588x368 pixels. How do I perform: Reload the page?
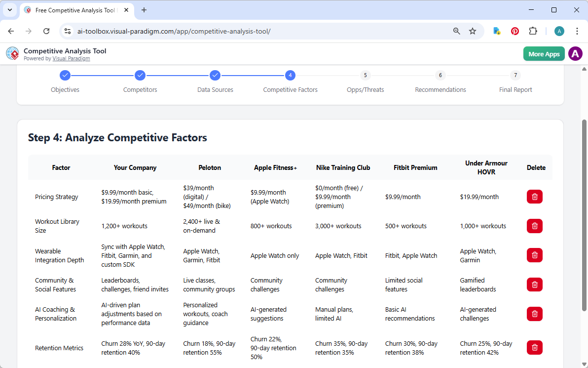pos(46,31)
